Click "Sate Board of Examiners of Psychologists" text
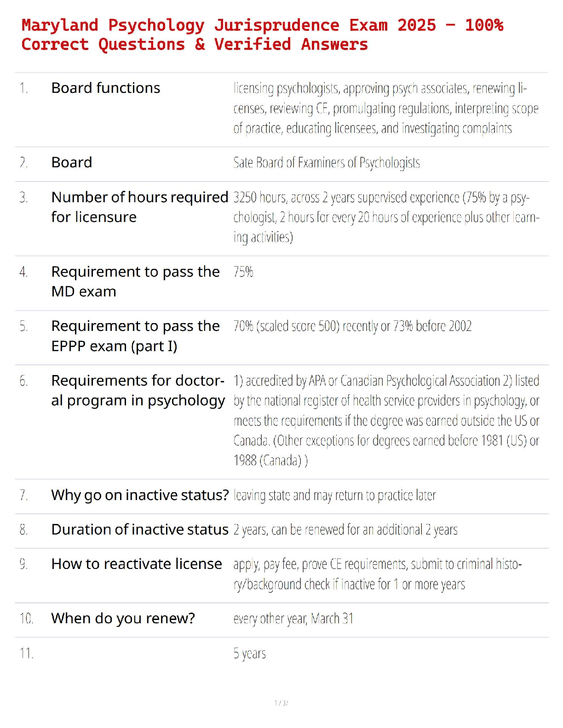 327,163
